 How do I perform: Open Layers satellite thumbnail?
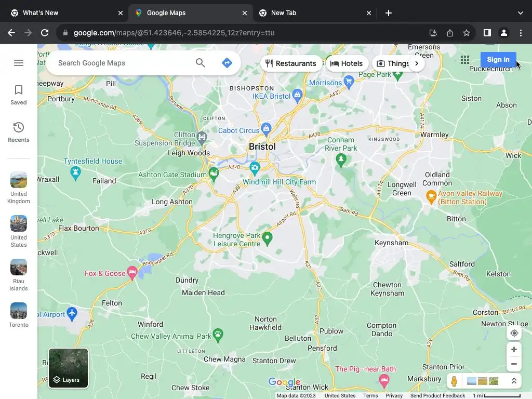68,368
